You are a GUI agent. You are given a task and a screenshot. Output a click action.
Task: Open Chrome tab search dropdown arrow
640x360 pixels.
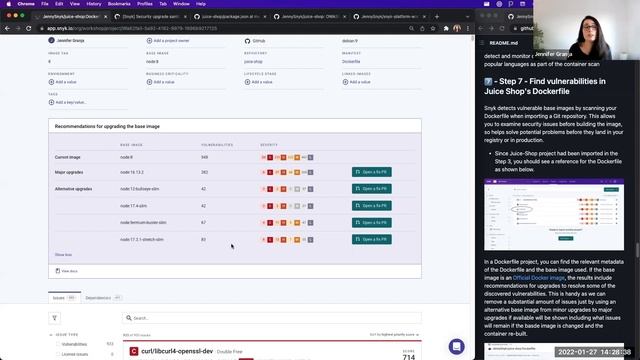coord(467,17)
